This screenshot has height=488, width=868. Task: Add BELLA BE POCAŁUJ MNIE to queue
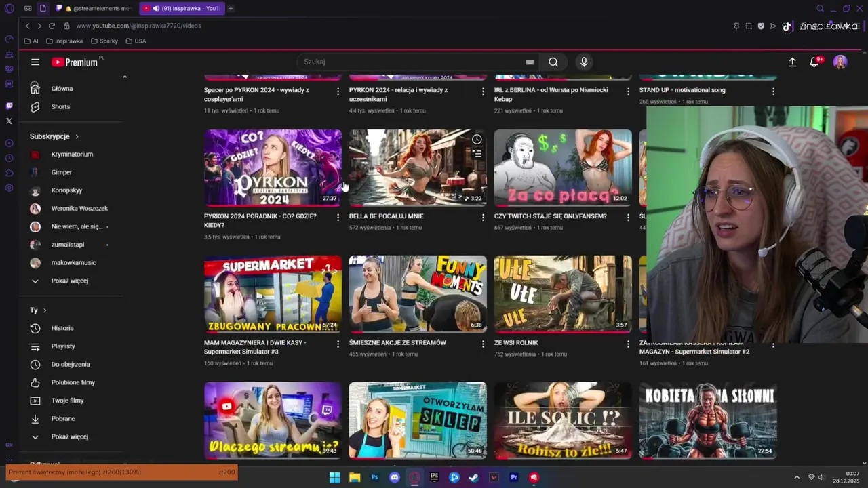[477, 154]
